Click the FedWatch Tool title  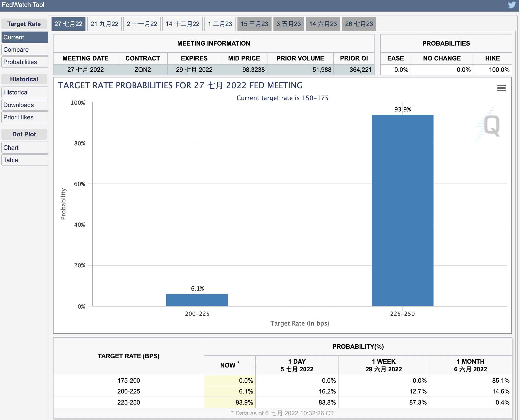(23, 5)
